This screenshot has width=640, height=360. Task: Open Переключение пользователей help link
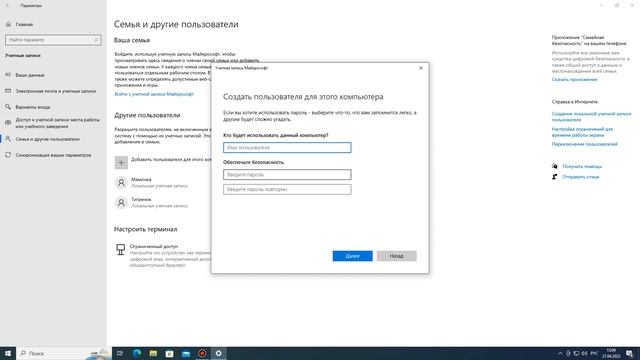[584, 144]
